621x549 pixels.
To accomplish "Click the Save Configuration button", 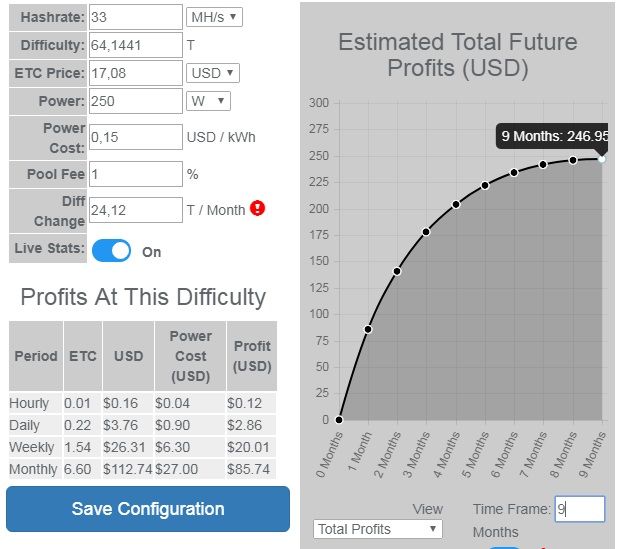I will [148, 509].
